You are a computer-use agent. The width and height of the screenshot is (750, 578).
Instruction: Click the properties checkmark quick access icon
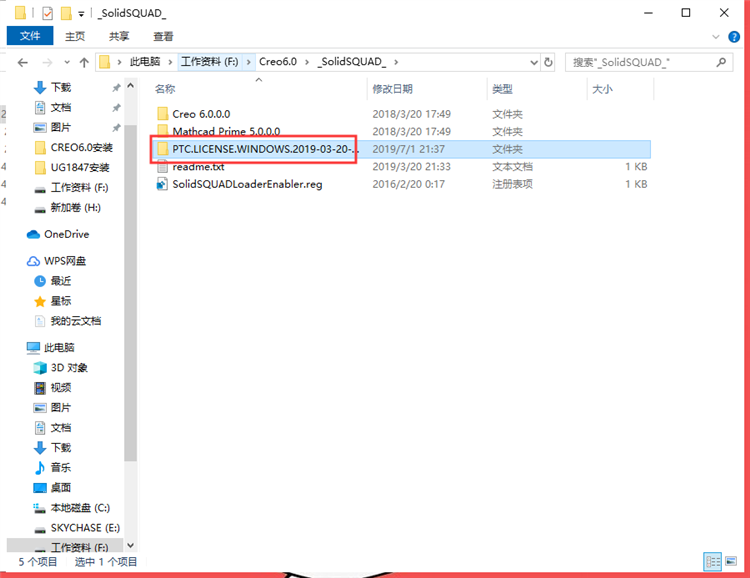[47, 13]
